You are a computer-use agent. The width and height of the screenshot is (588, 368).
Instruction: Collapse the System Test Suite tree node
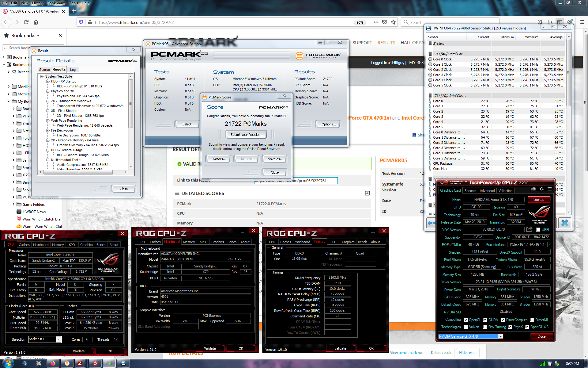[42, 76]
